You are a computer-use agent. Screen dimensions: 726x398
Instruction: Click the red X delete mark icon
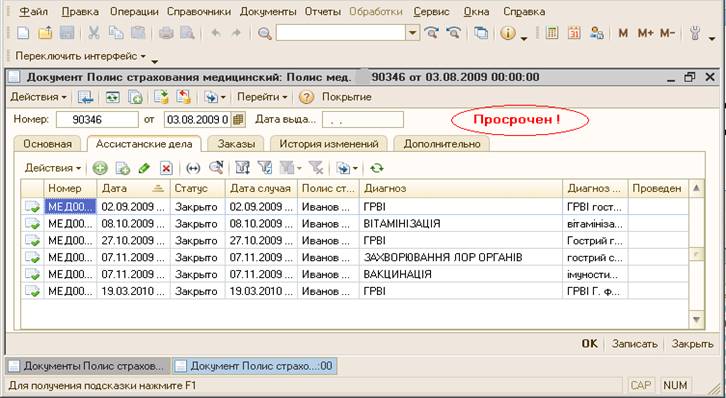click(166, 168)
